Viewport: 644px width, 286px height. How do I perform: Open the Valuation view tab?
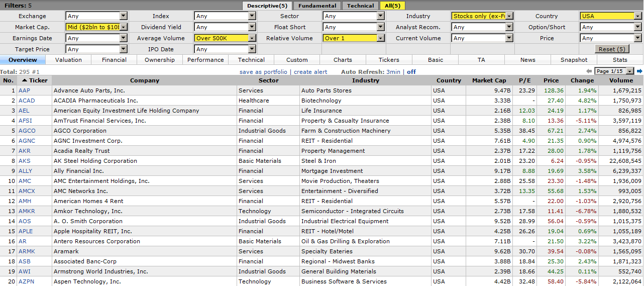tap(68, 60)
